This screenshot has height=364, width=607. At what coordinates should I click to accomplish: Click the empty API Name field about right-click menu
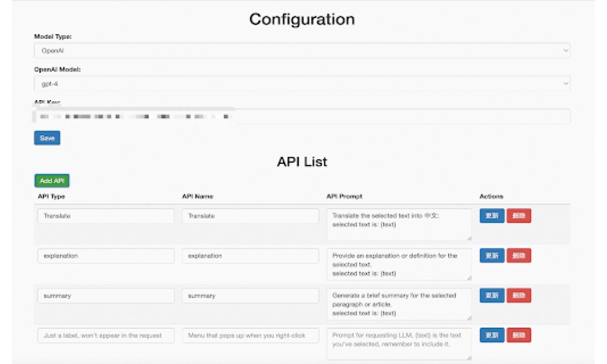pos(251,335)
